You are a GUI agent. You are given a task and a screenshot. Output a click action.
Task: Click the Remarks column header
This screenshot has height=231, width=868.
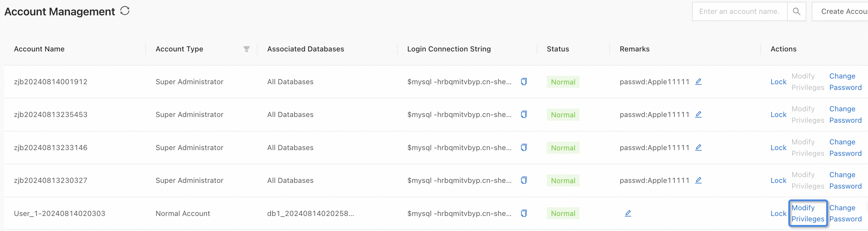[635, 49]
